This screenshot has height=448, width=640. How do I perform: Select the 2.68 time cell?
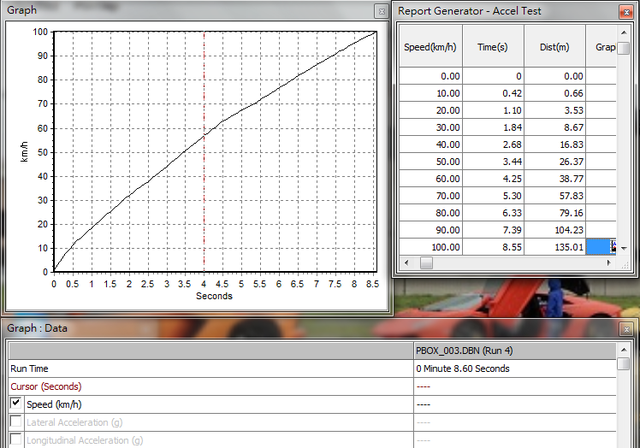coord(493,145)
